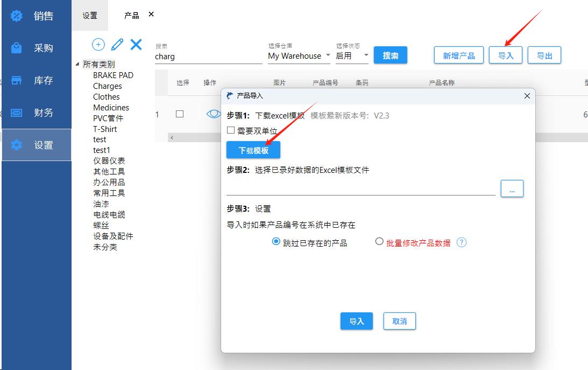Select the 跳过已存在的产品 radio button

pyautogui.click(x=277, y=242)
